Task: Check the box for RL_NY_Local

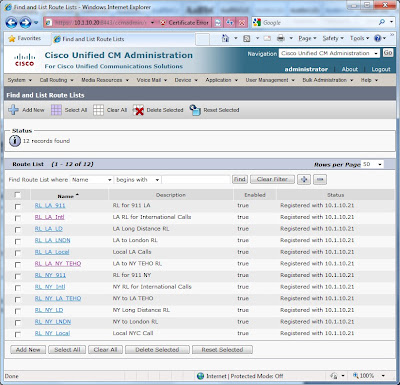Action: tap(18, 334)
